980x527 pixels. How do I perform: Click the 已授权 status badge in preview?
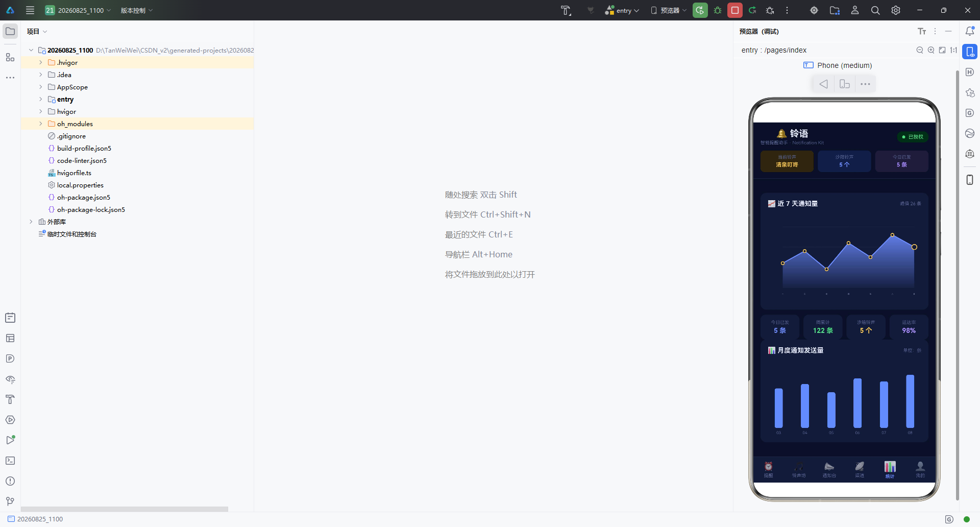coord(913,137)
